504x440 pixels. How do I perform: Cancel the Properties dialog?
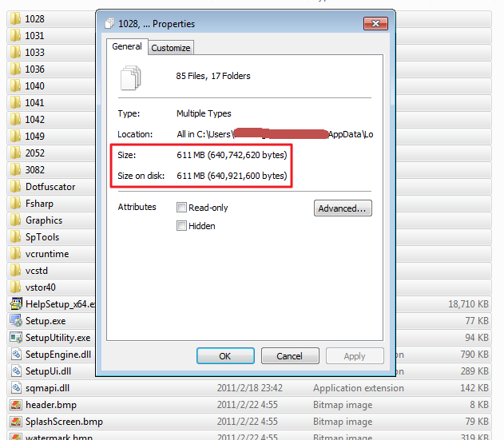[290, 356]
